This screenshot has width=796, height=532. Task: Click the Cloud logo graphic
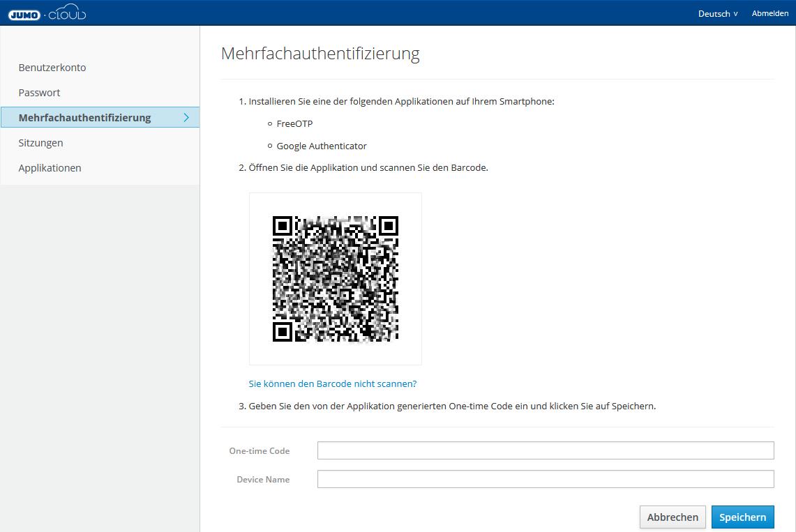(67, 12)
